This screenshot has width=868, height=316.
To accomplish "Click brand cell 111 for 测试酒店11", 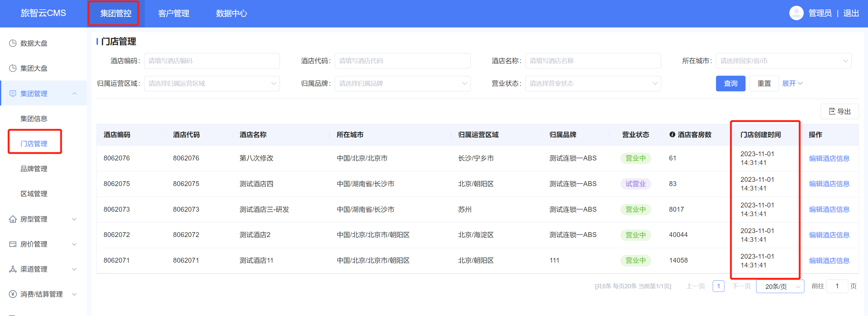I will [554, 261].
